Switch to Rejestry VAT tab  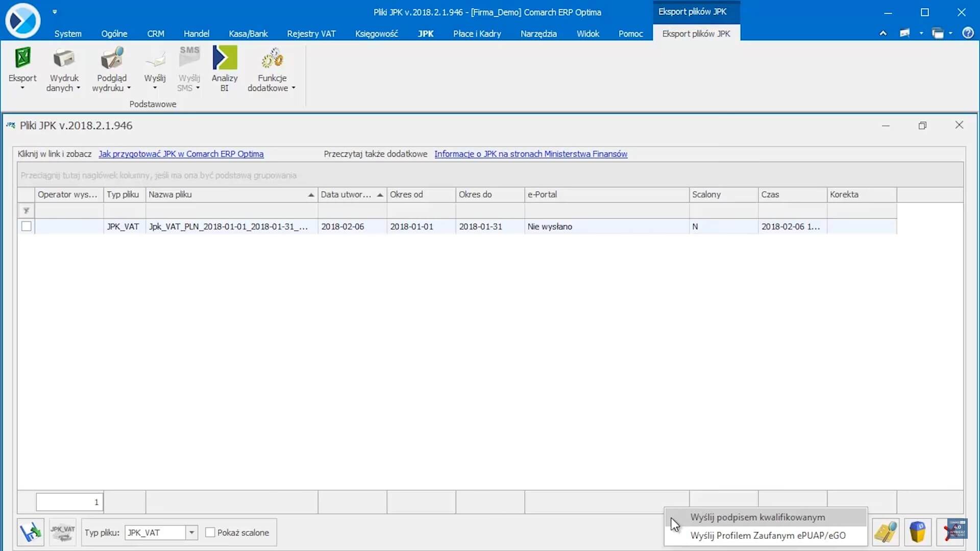pyautogui.click(x=311, y=34)
